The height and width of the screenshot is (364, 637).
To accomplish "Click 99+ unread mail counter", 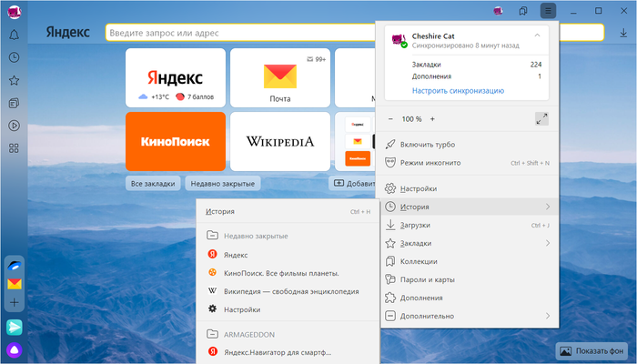I will pyautogui.click(x=316, y=59).
